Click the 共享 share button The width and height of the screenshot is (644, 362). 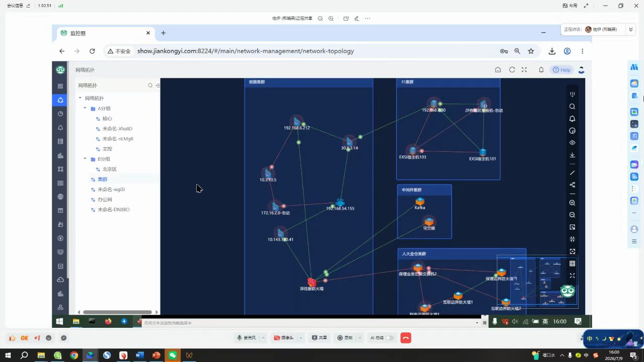point(319,338)
